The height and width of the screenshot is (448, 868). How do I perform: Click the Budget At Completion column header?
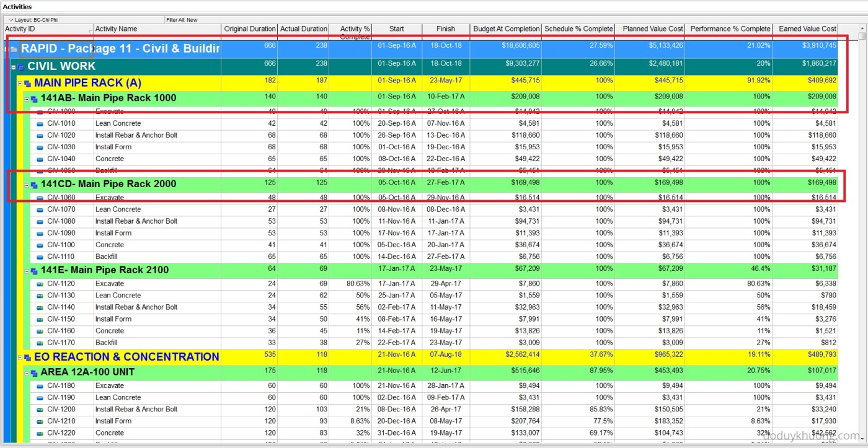tap(506, 29)
